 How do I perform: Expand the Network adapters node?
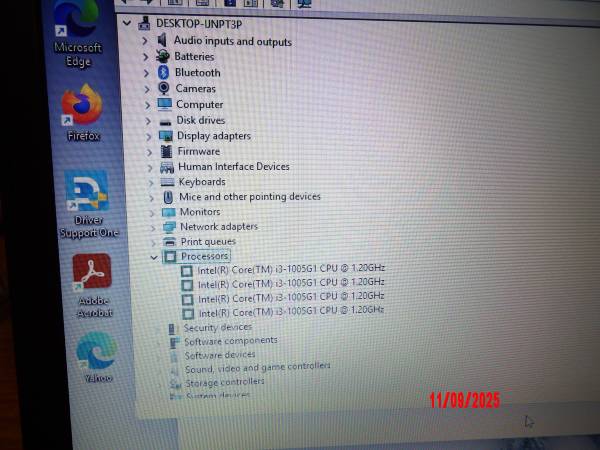(x=150, y=227)
